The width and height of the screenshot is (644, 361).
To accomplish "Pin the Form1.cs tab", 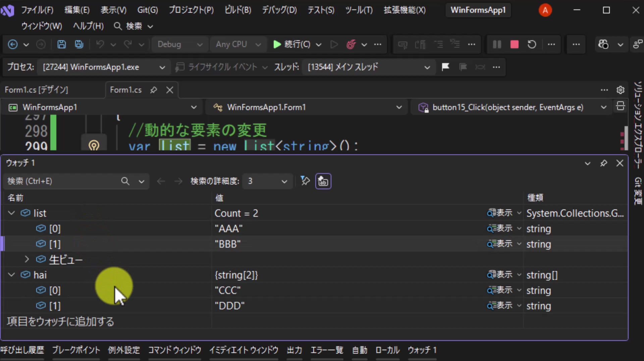I will click(154, 90).
